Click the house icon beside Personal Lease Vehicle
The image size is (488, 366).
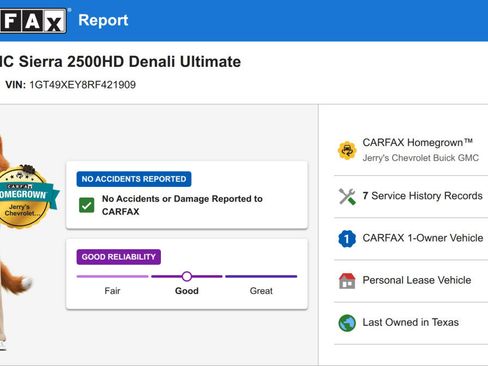point(347,281)
